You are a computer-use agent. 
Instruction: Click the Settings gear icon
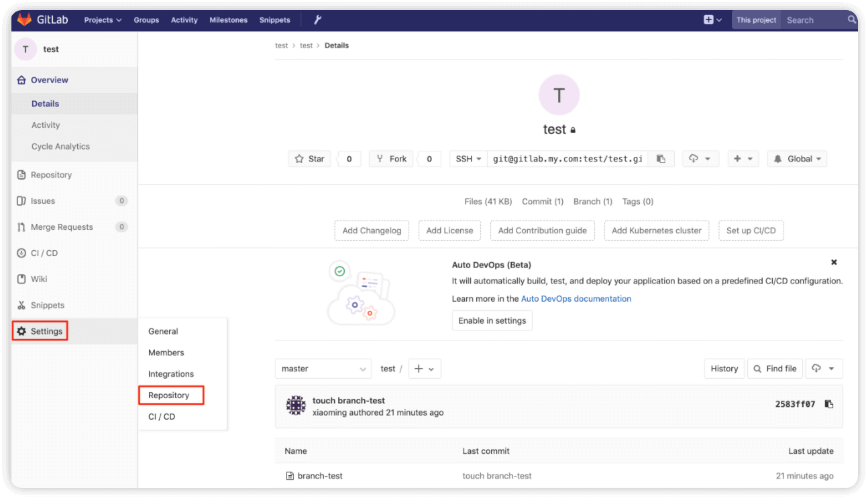pyautogui.click(x=21, y=331)
